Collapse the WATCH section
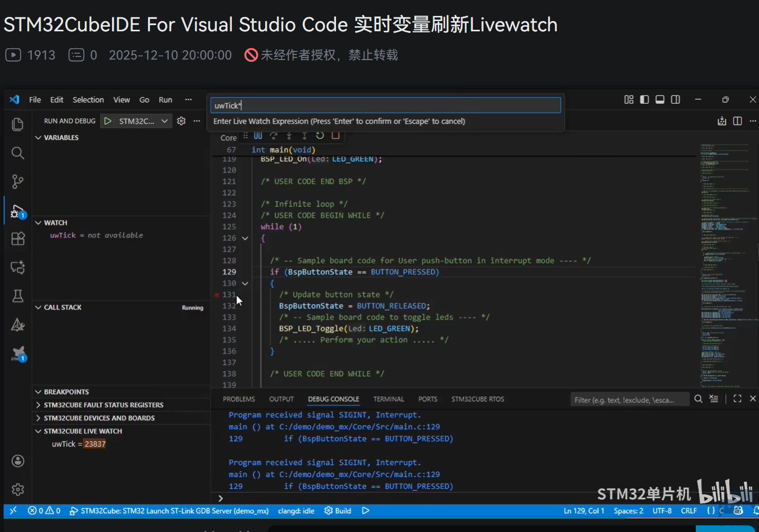 (x=38, y=223)
